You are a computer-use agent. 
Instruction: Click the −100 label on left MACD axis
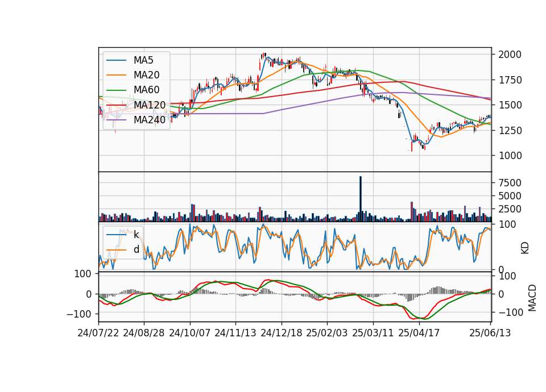coord(78,314)
